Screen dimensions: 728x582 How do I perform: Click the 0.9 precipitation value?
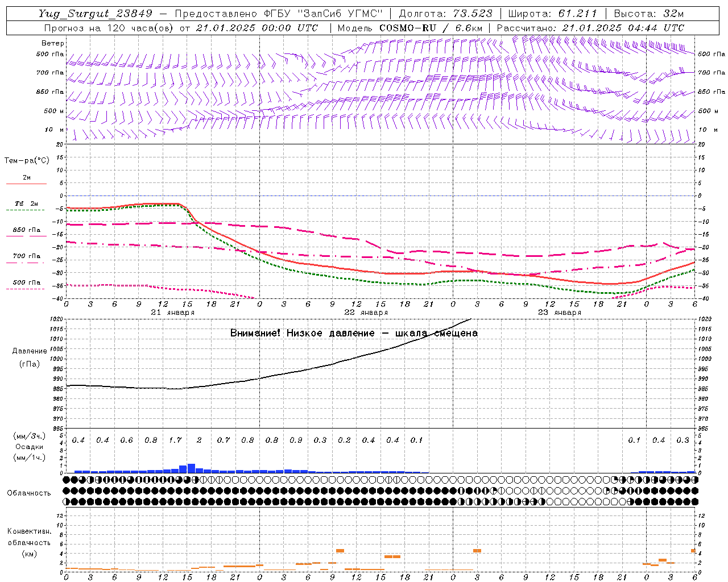pos(296,440)
